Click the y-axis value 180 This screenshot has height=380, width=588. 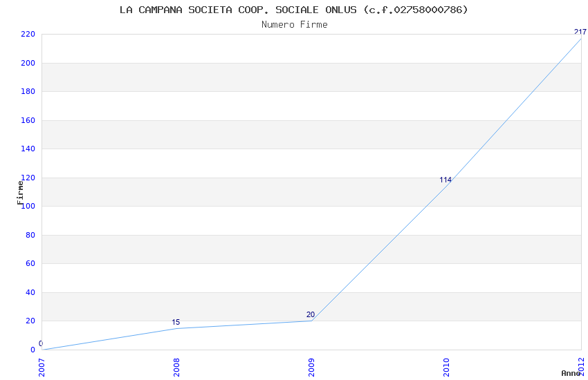pyautogui.click(x=28, y=92)
